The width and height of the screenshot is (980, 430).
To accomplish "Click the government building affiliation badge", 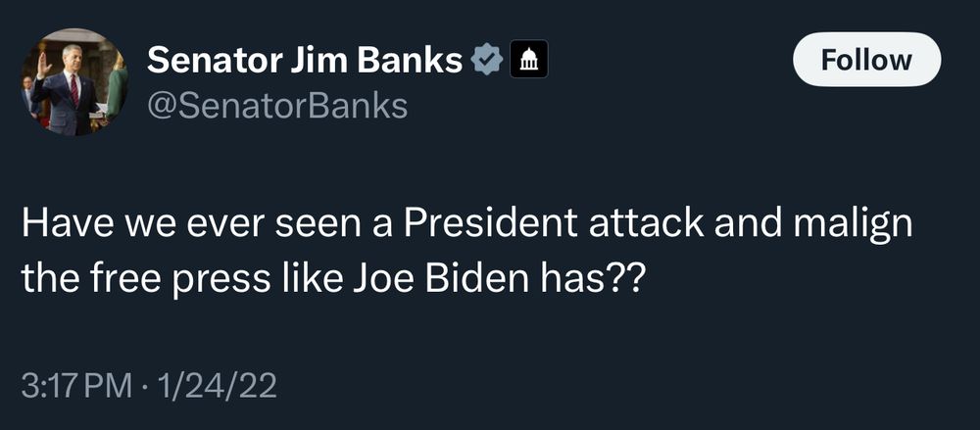I will pyautogui.click(x=529, y=59).
